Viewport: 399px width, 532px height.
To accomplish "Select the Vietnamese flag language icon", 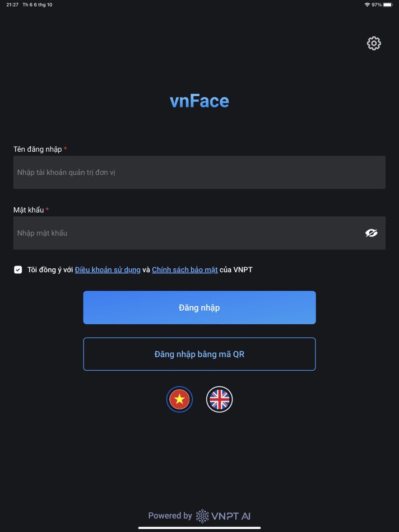I will pyautogui.click(x=179, y=399).
